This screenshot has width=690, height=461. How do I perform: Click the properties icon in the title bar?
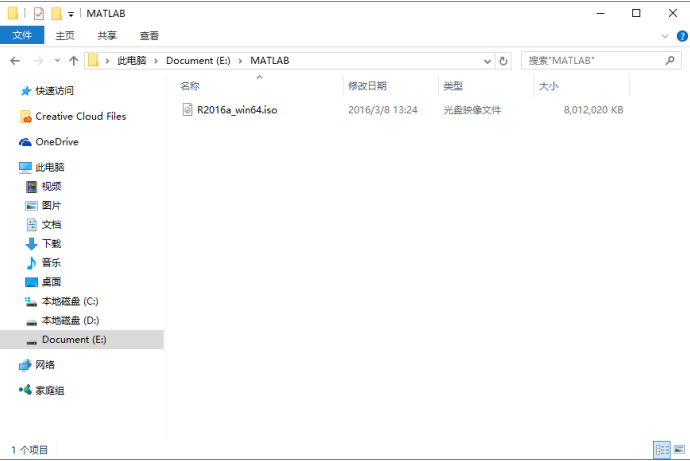point(39,14)
